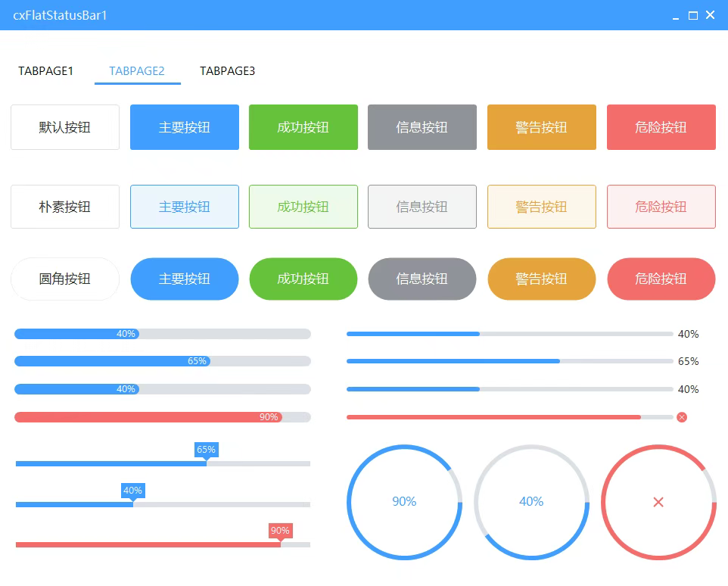Click the white 默认按钮 default button
Image resolution: width=728 pixels, height=586 pixels.
(65, 127)
